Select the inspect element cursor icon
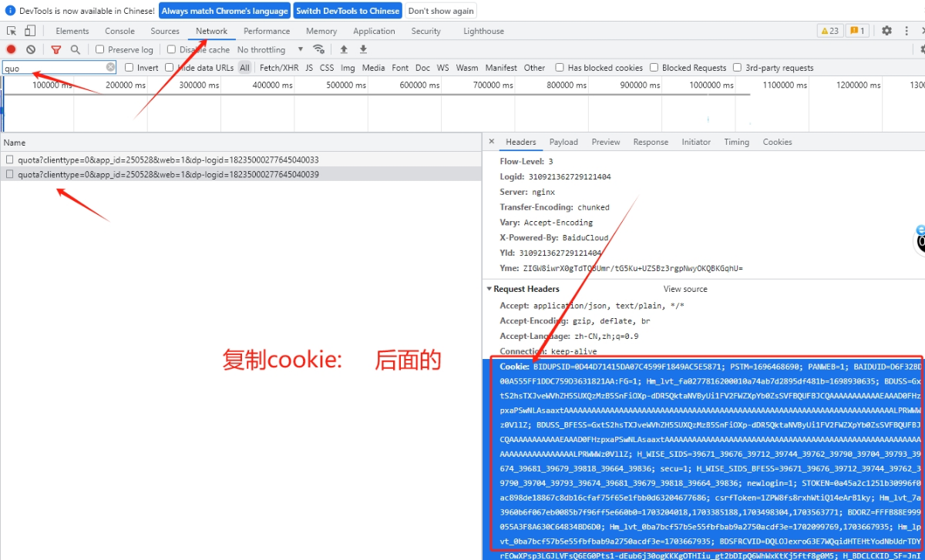The height and width of the screenshot is (560, 925). click(12, 31)
